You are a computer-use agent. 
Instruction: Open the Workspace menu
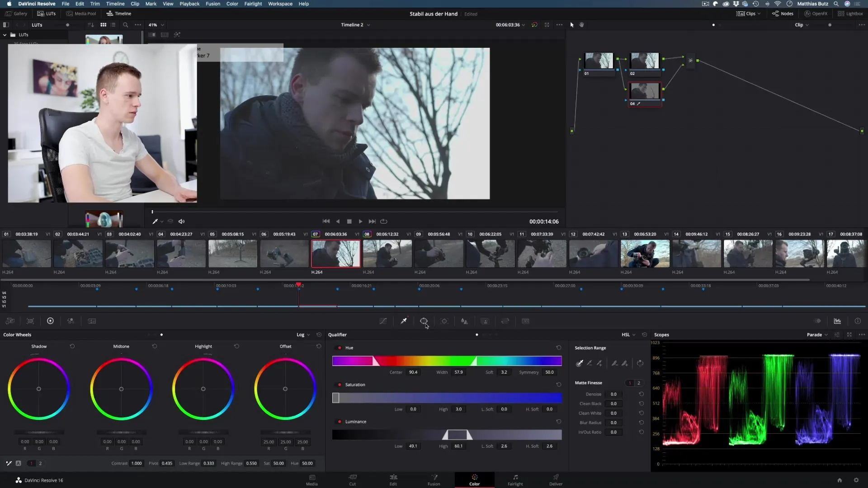click(280, 4)
